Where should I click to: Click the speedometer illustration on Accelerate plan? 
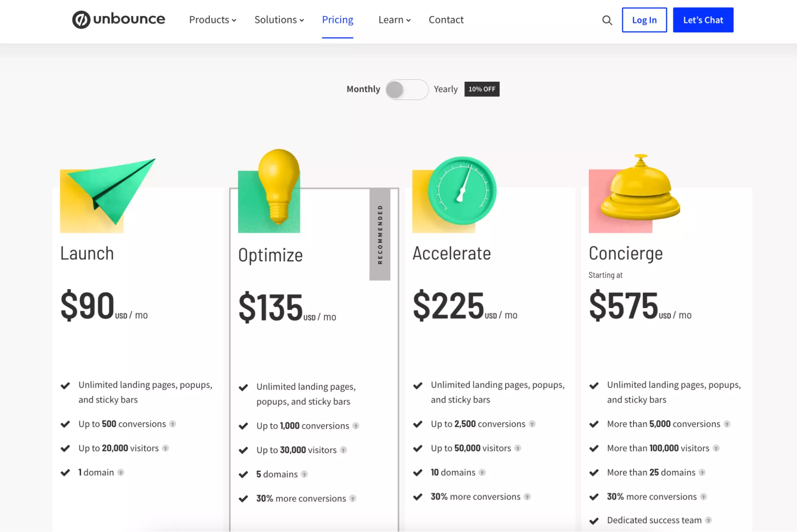pos(462,191)
